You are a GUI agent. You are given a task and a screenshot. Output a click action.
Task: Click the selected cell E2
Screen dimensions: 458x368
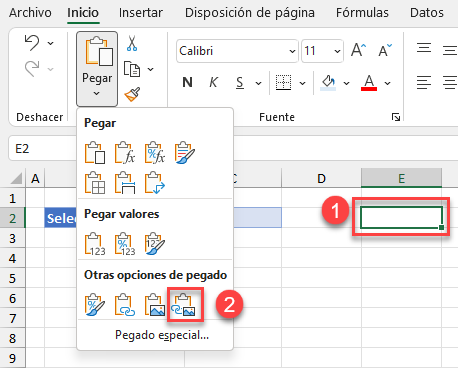pos(402,218)
